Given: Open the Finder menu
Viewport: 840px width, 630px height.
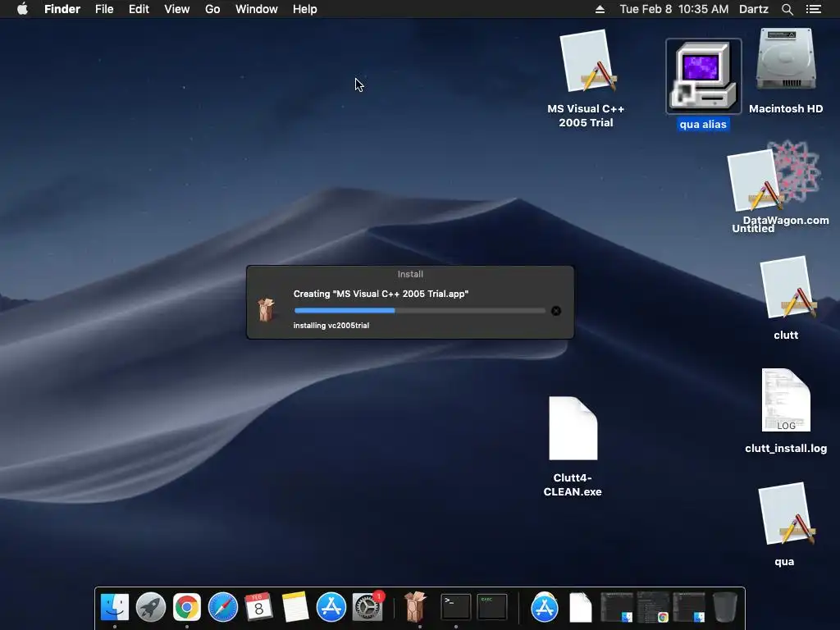Looking at the screenshot, I should [62, 9].
